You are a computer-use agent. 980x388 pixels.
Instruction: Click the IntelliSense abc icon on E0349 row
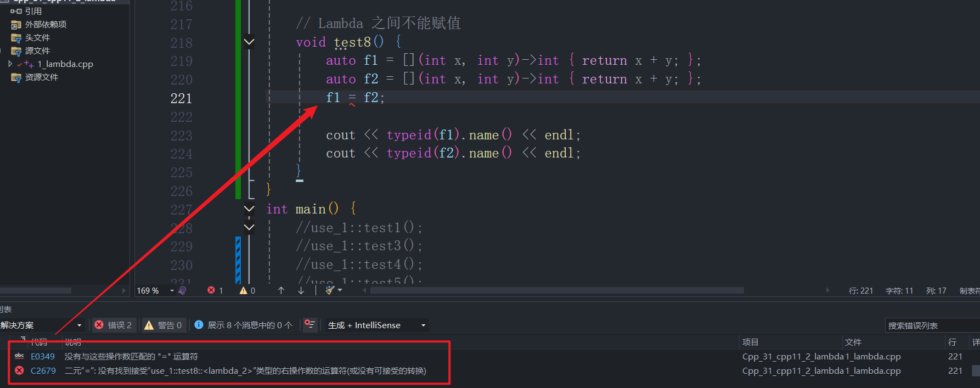click(19, 356)
